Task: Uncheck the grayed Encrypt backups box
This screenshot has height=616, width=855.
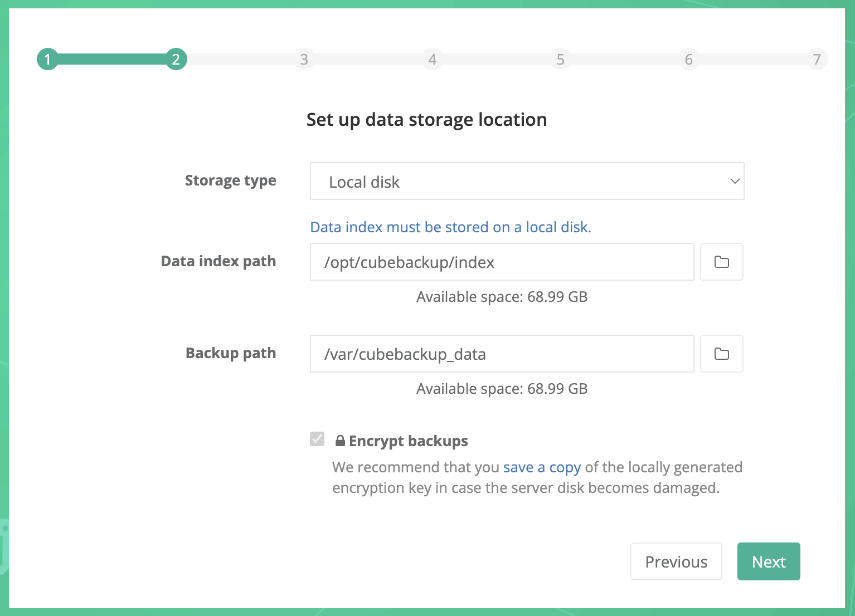Action: pyautogui.click(x=317, y=439)
